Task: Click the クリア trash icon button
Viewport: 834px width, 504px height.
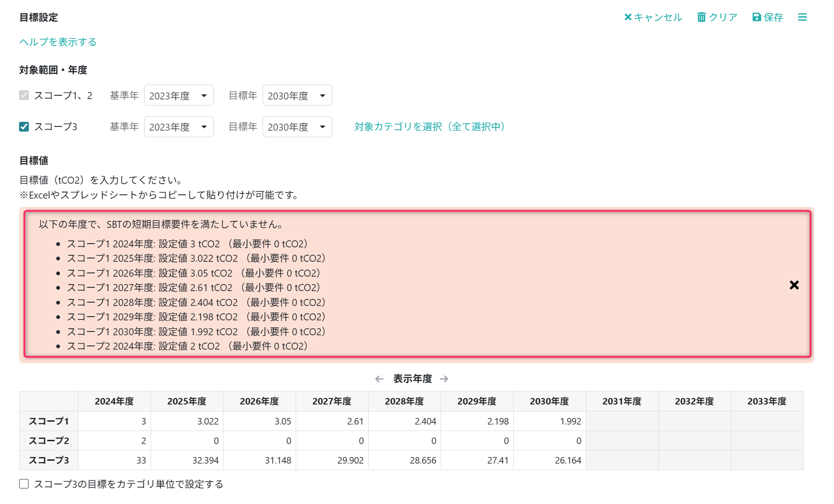Action: (x=717, y=17)
